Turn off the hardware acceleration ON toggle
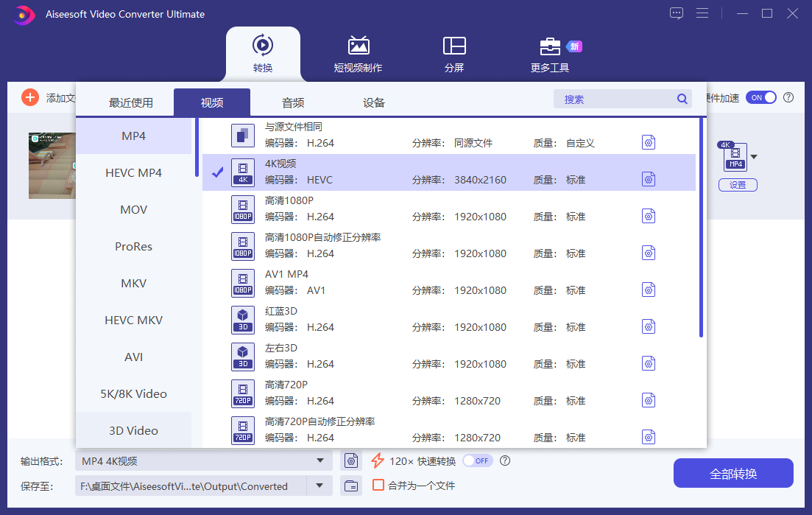 760,97
